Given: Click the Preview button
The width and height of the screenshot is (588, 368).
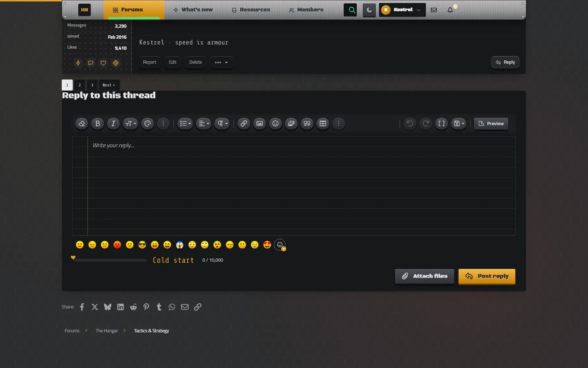Looking at the screenshot, I should point(491,124).
